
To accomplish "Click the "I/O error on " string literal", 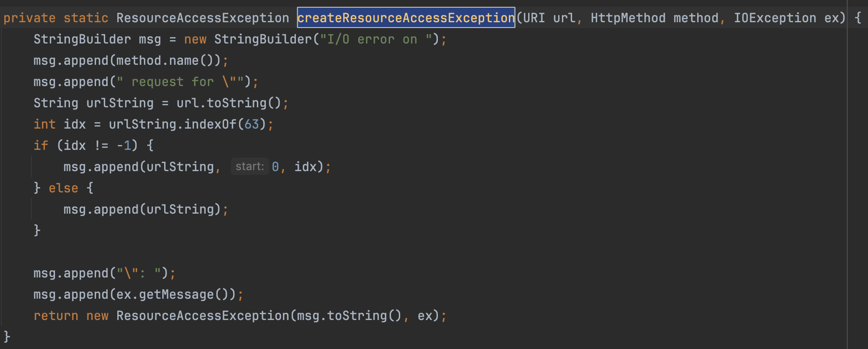I will tap(376, 39).
